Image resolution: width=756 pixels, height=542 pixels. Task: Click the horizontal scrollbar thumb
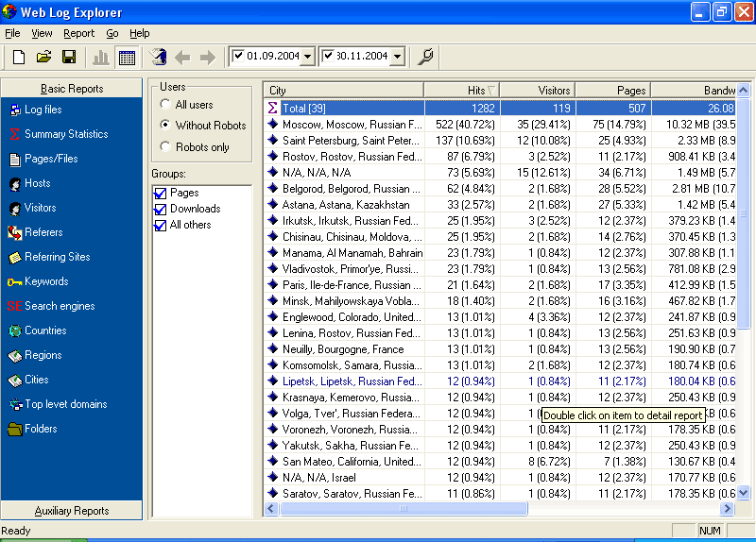pos(404,508)
